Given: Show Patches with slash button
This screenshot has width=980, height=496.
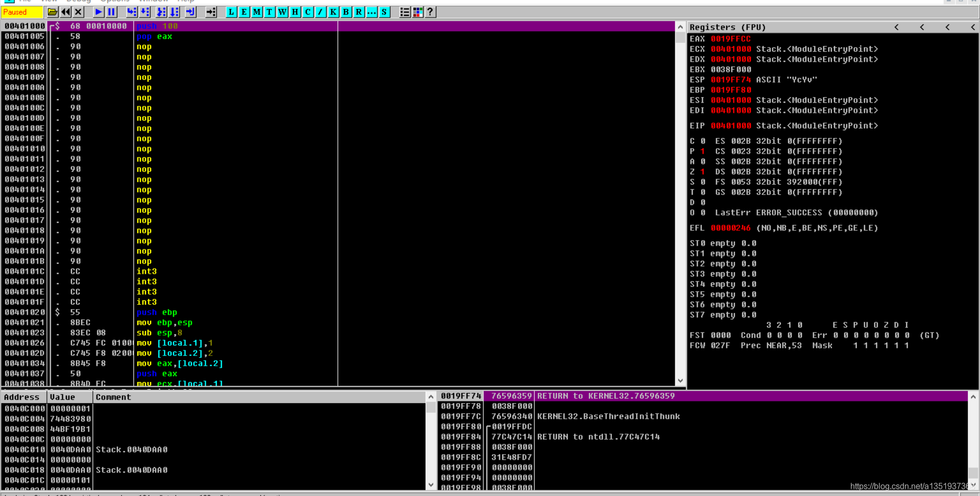Looking at the screenshot, I should point(321,12).
